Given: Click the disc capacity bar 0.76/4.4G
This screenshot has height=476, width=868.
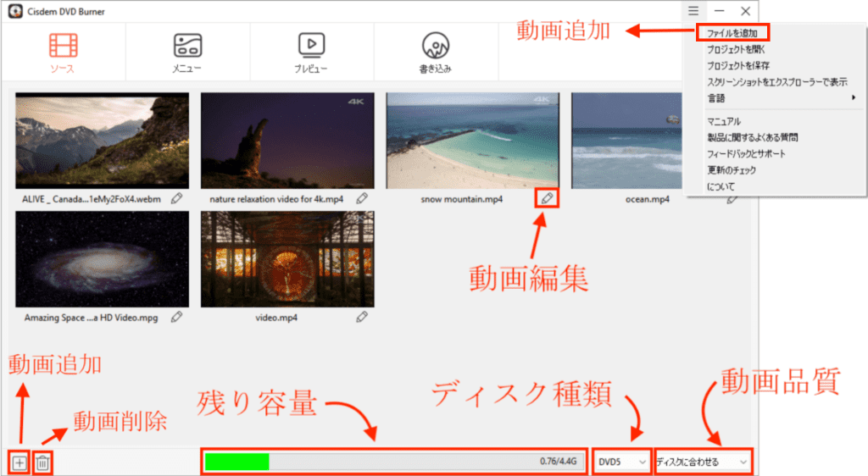Looking at the screenshot, I should click(x=393, y=462).
